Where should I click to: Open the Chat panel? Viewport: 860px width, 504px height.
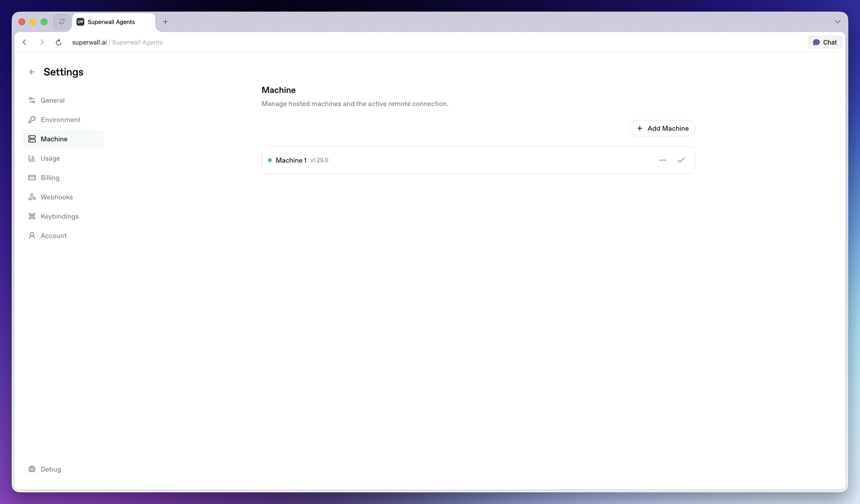[x=825, y=42]
